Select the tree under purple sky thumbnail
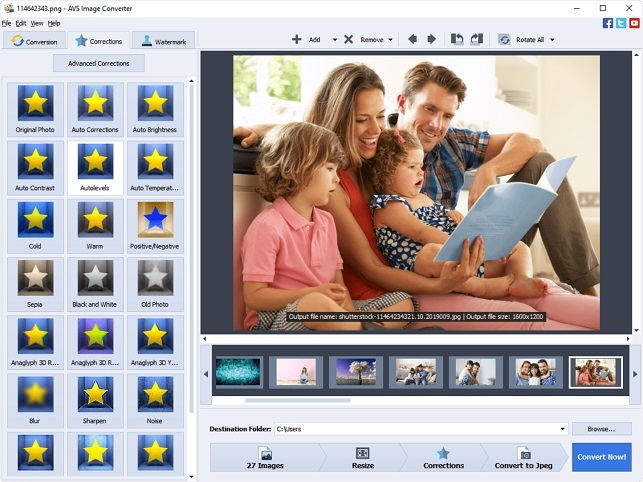Screen dimensions: 643x482 (x=356, y=372)
